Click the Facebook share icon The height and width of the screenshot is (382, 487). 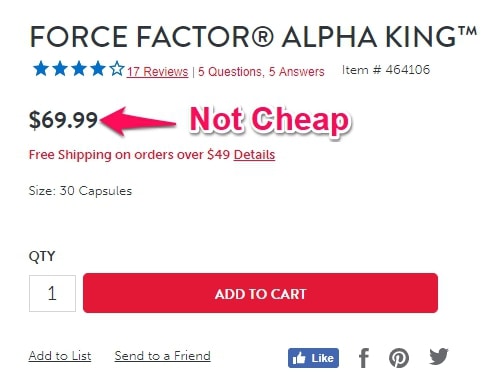(x=364, y=358)
